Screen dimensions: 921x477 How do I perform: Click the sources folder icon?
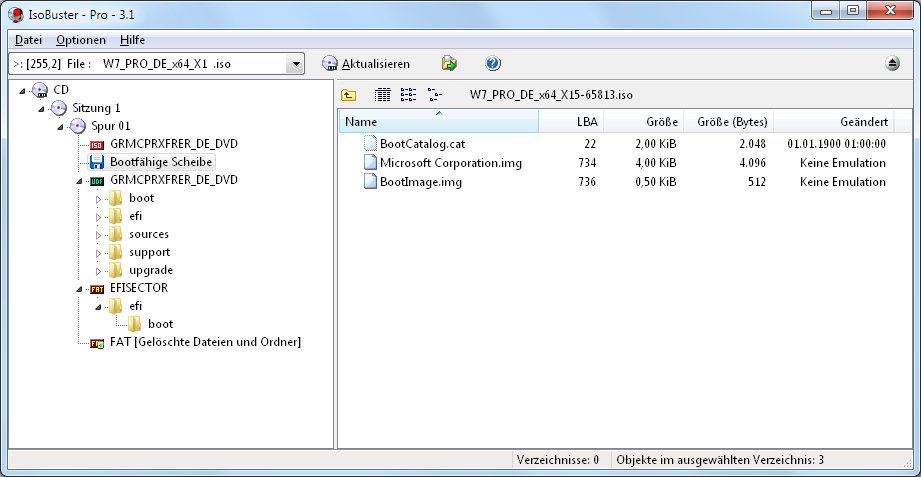click(x=116, y=234)
